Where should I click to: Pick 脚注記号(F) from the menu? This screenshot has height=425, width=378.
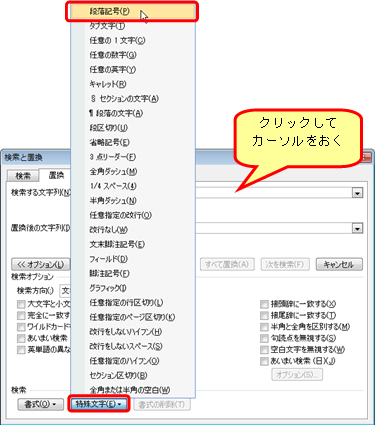coord(132,273)
